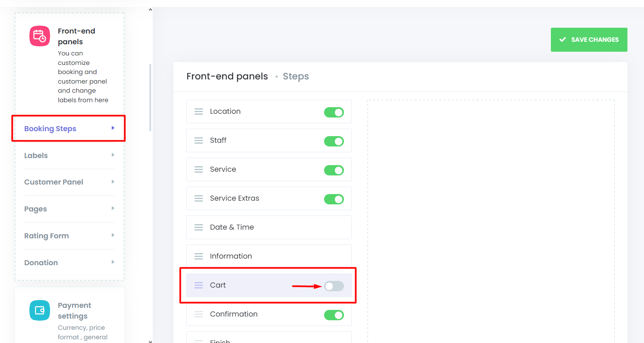Expand the Rating Form arrow

tap(113, 235)
